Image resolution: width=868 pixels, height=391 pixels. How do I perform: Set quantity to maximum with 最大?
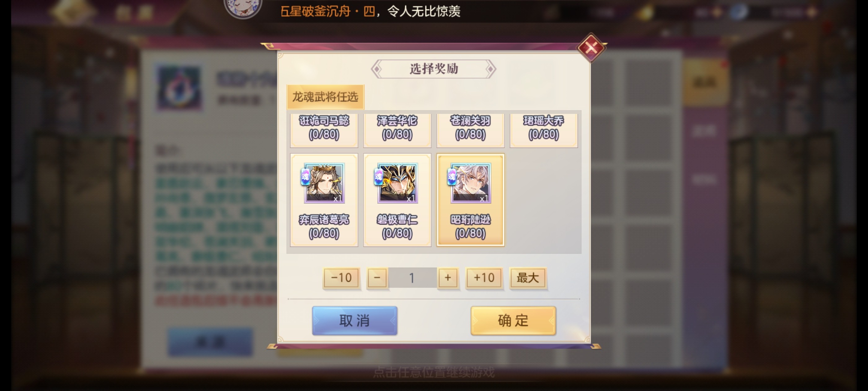point(528,278)
